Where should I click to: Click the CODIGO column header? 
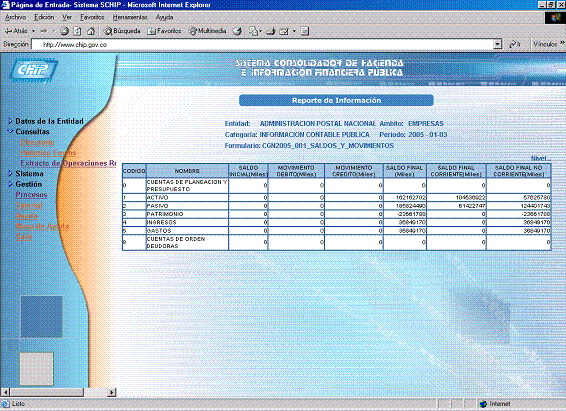[134, 171]
